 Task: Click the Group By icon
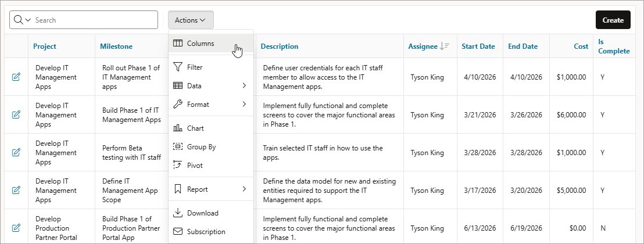(177, 146)
